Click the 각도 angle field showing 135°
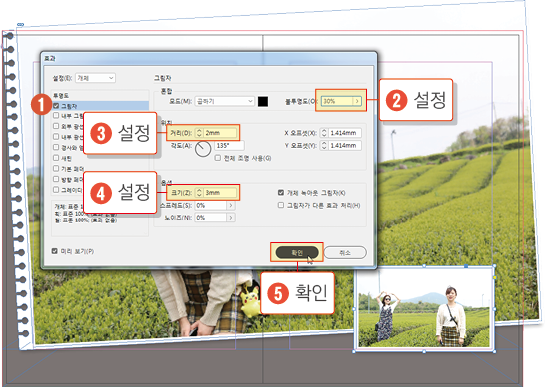 (x=229, y=145)
